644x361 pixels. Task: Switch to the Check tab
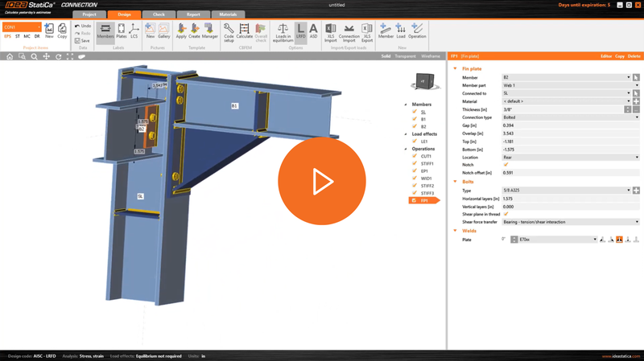[x=159, y=14]
